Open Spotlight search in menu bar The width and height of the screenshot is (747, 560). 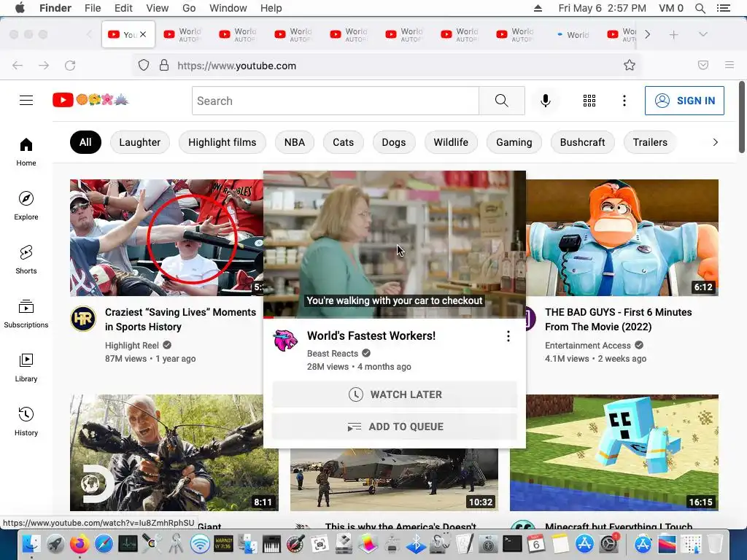[700, 8]
